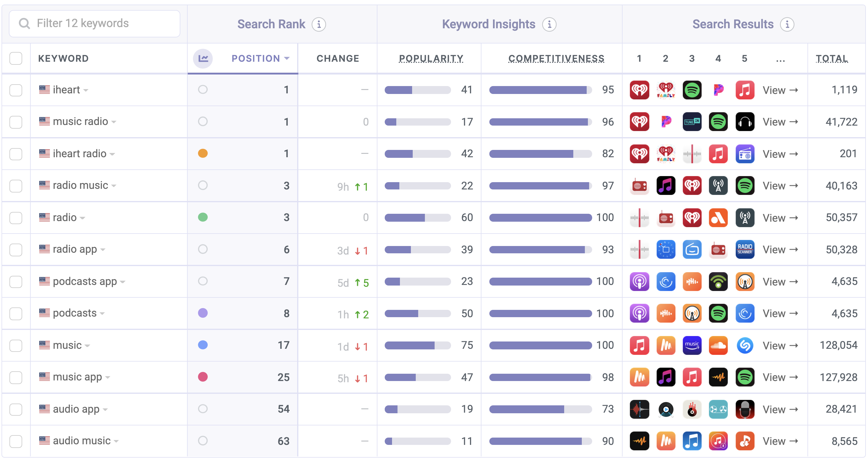Image resolution: width=868 pixels, height=461 pixels.
Task: Toggle the chart circle for radio music
Action: 203,185
